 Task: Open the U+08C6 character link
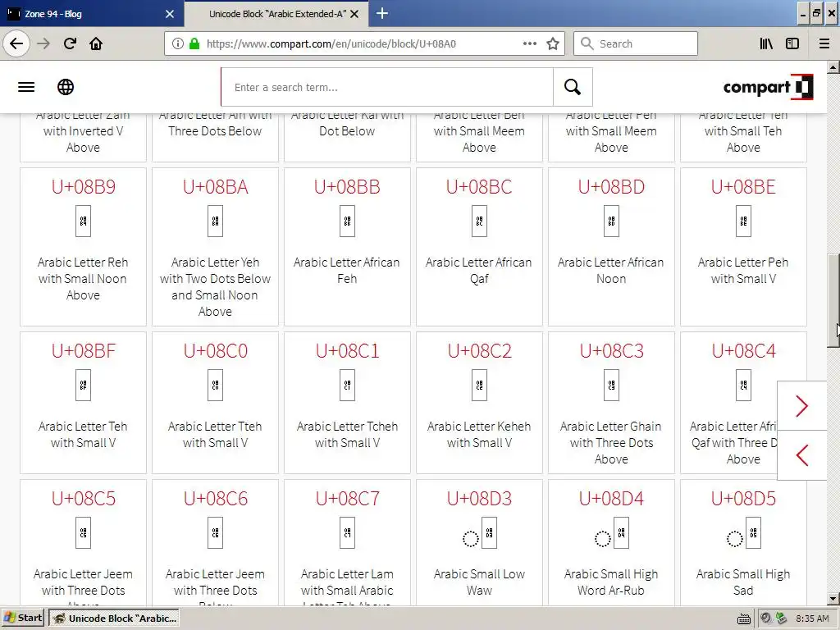216,499
